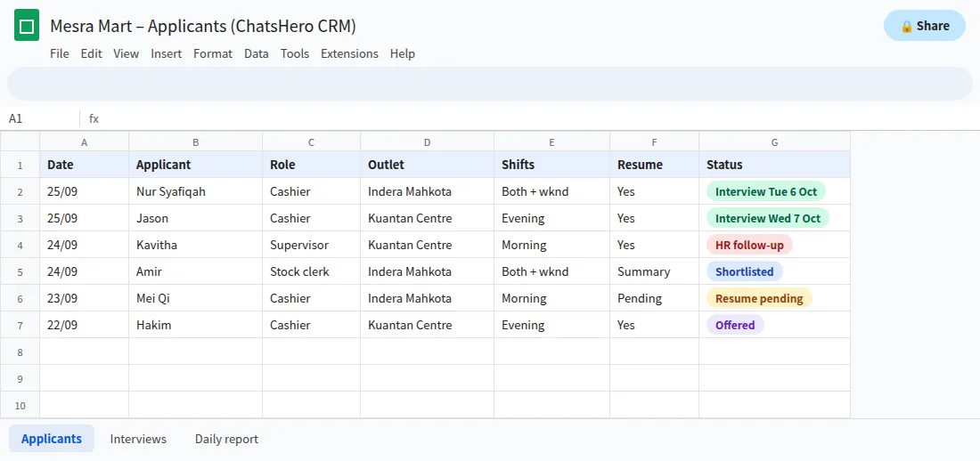The height and width of the screenshot is (461, 980).
Task: Select column B header
Action: pyautogui.click(x=196, y=142)
